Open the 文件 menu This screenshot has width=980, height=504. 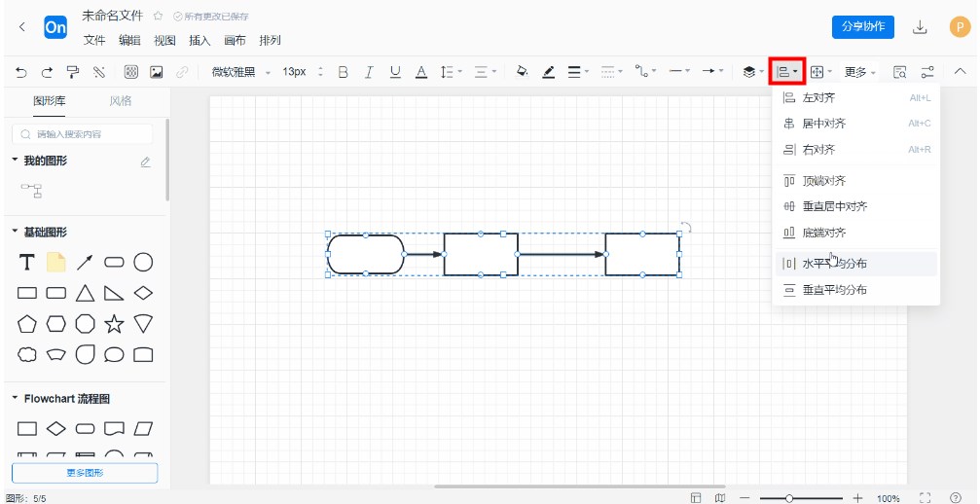point(94,41)
